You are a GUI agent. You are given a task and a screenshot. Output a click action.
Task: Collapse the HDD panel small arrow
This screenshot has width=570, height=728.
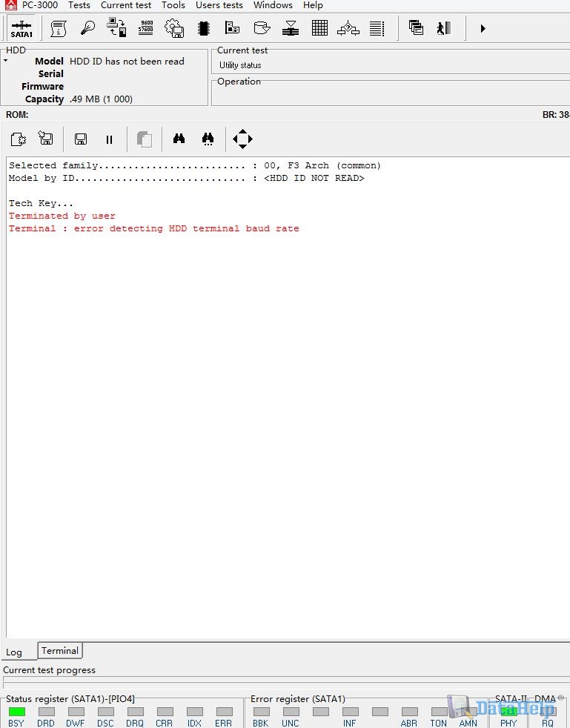(x=6, y=60)
